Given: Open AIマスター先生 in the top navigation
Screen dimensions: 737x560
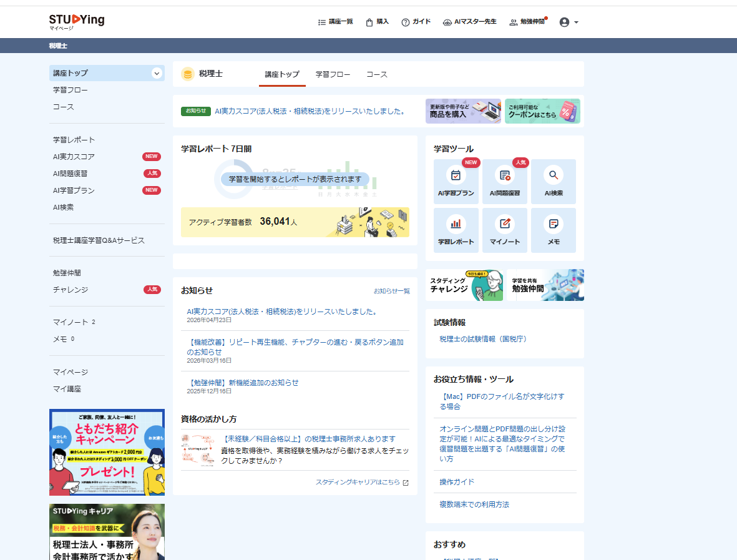Looking at the screenshot, I should (x=469, y=22).
